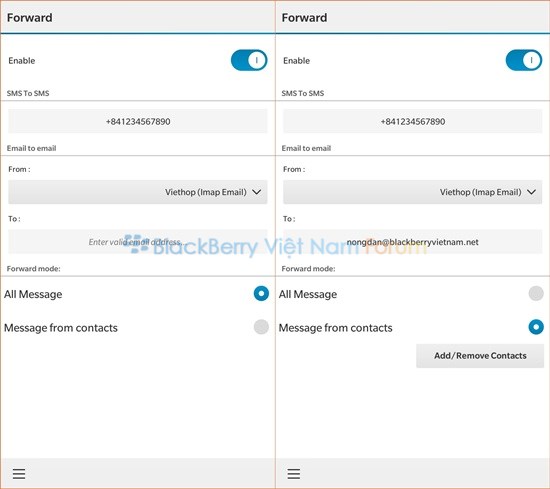Image resolution: width=550 pixels, height=489 pixels.
Task: Focus the empty To email field
Action: (138, 242)
